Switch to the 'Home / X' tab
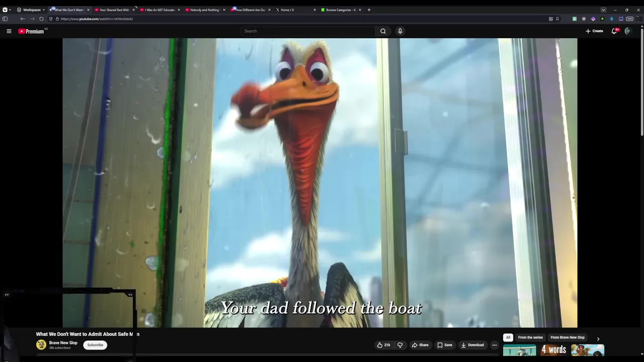Viewport: 644px width, 362px height. 295,10
